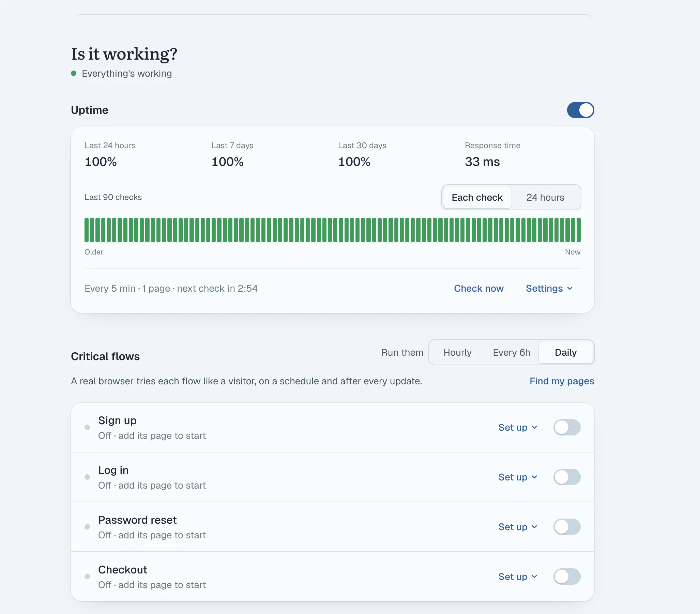
Task: Switch the uptime chart to 24 hours
Action: click(x=545, y=198)
